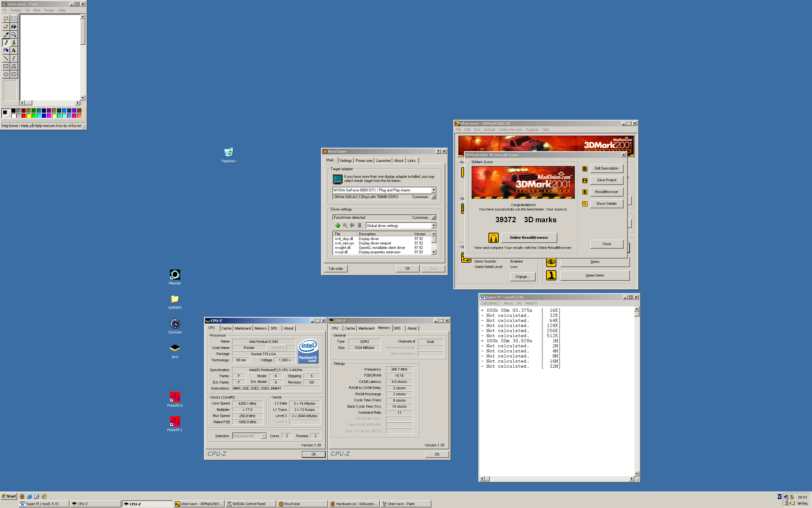Select the rectangular Select tool in Paint
Screen dimensions: 812x508
click(x=14, y=19)
